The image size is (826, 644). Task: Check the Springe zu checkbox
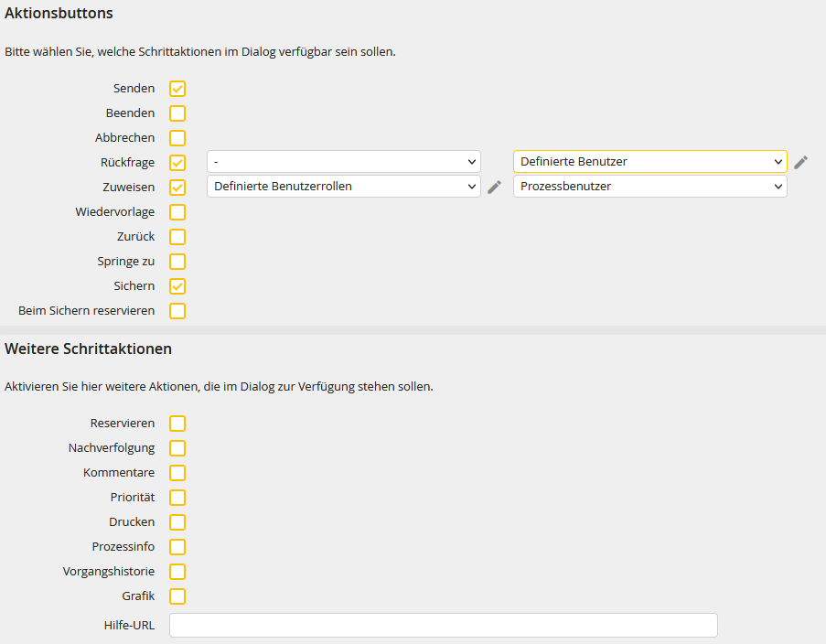pyautogui.click(x=177, y=262)
